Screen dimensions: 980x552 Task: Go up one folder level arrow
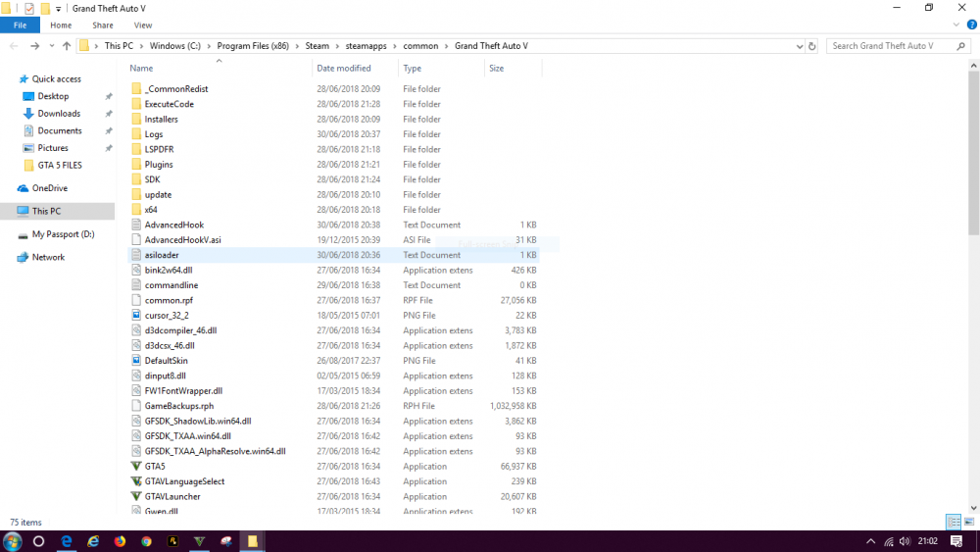tap(67, 46)
